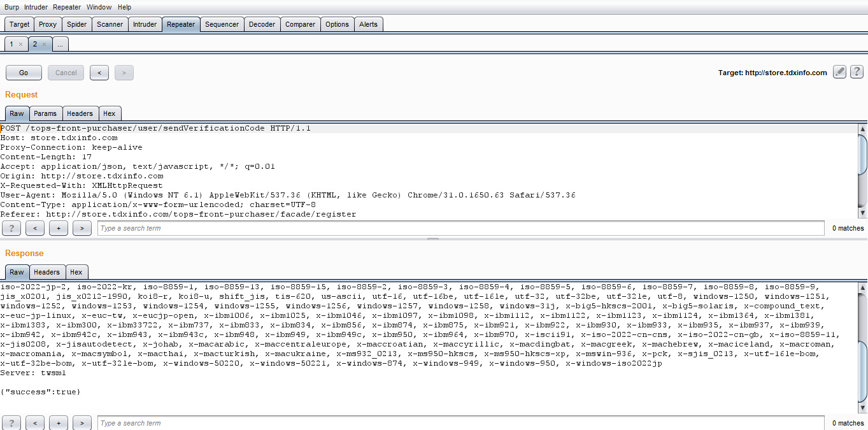The height and width of the screenshot is (430, 868).
Task: Show request Params view
Action: [x=45, y=113]
